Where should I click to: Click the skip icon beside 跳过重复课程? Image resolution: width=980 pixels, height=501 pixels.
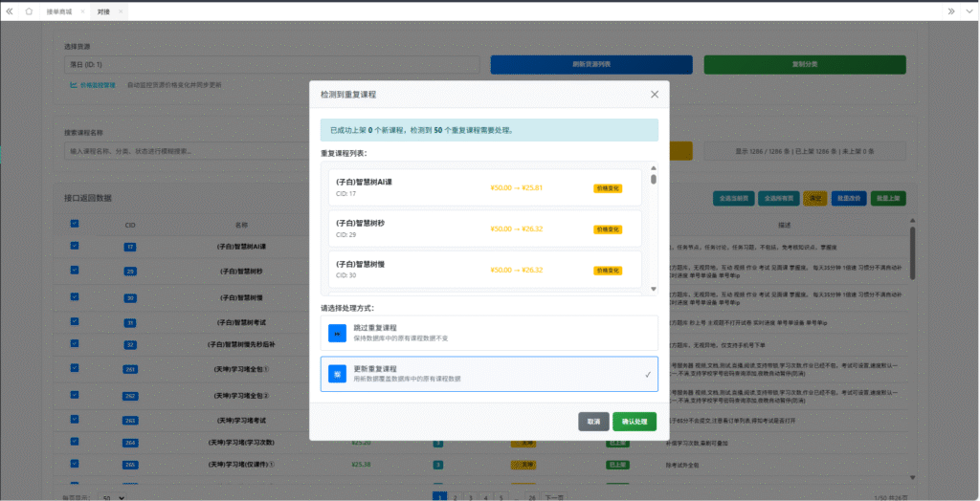336,333
